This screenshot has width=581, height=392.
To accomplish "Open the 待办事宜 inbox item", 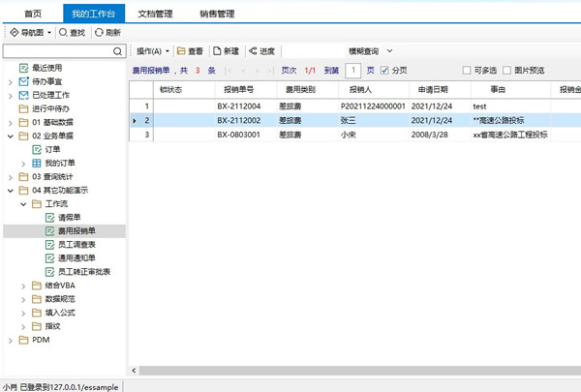I will click(x=25, y=81).
